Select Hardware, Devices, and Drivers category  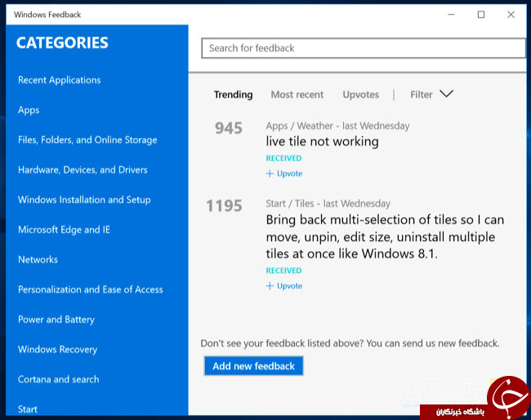[83, 170]
